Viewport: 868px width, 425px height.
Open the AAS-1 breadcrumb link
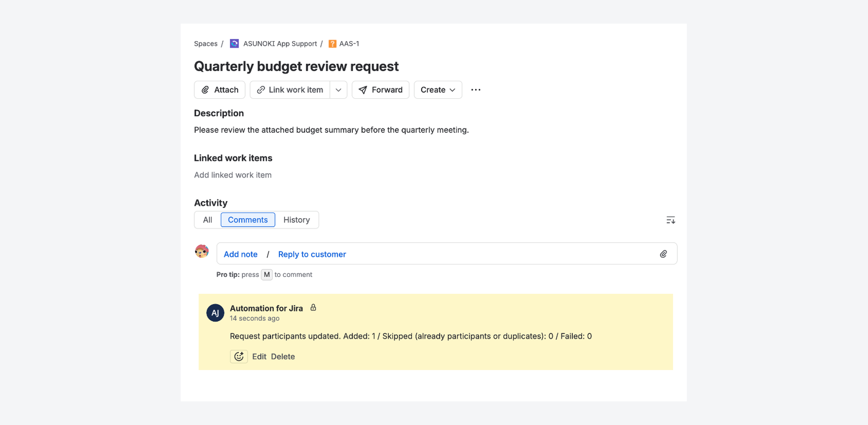click(349, 44)
